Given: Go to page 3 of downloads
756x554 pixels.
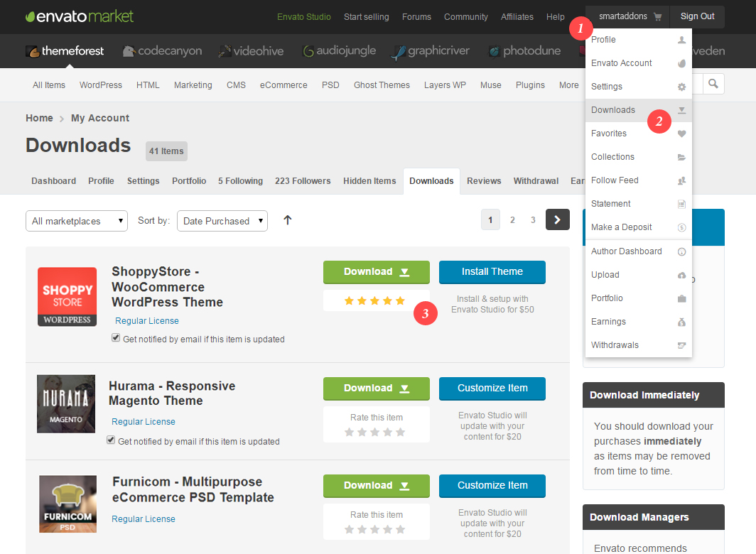Looking at the screenshot, I should click(x=533, y=220).
